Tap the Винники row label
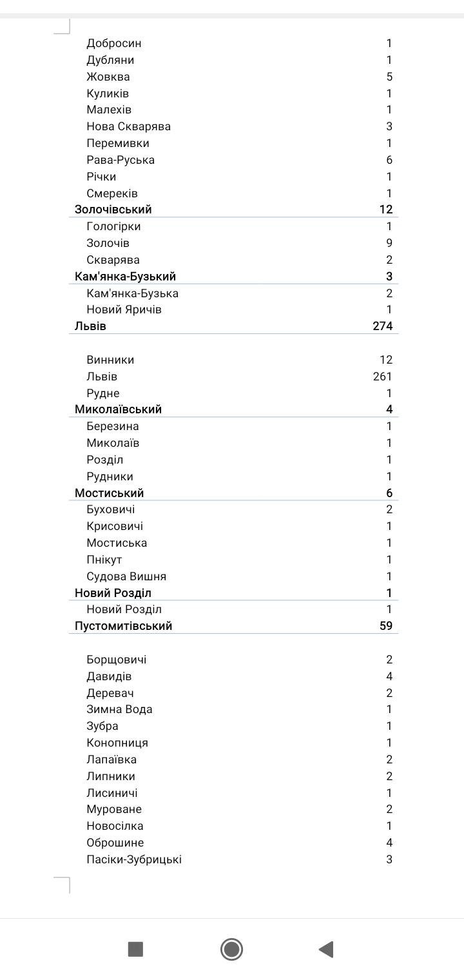The width and height of the screenshot is (464, 980). [x=110, y=360]
